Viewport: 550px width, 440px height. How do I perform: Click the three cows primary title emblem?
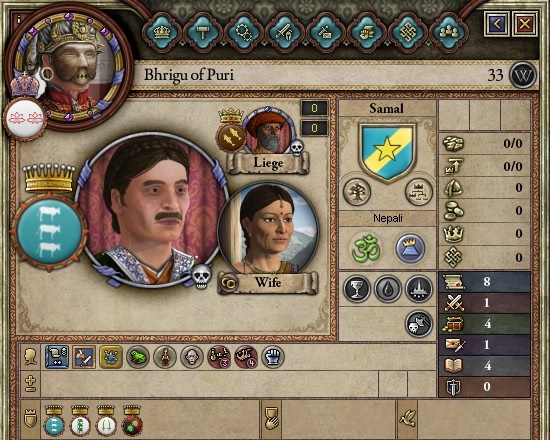pos(50,232)
